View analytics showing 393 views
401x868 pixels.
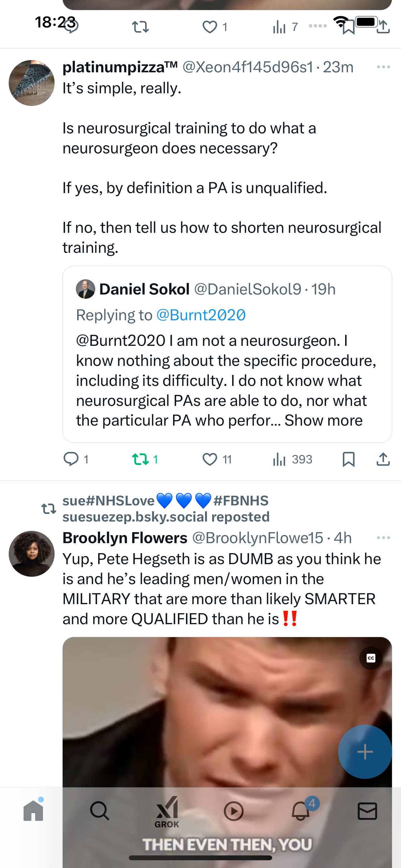pos(292,459)
